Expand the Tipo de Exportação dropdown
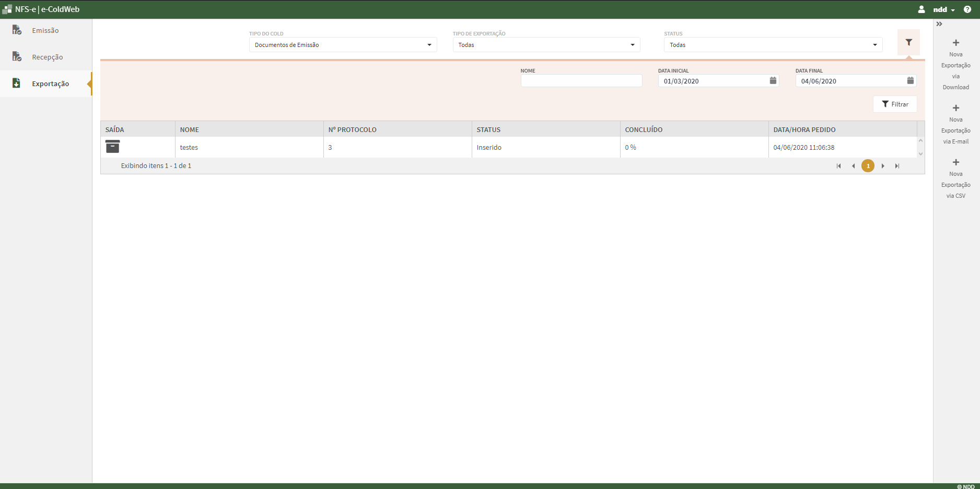This screenshot has height=489, width=980. click(x=546, y=45)
